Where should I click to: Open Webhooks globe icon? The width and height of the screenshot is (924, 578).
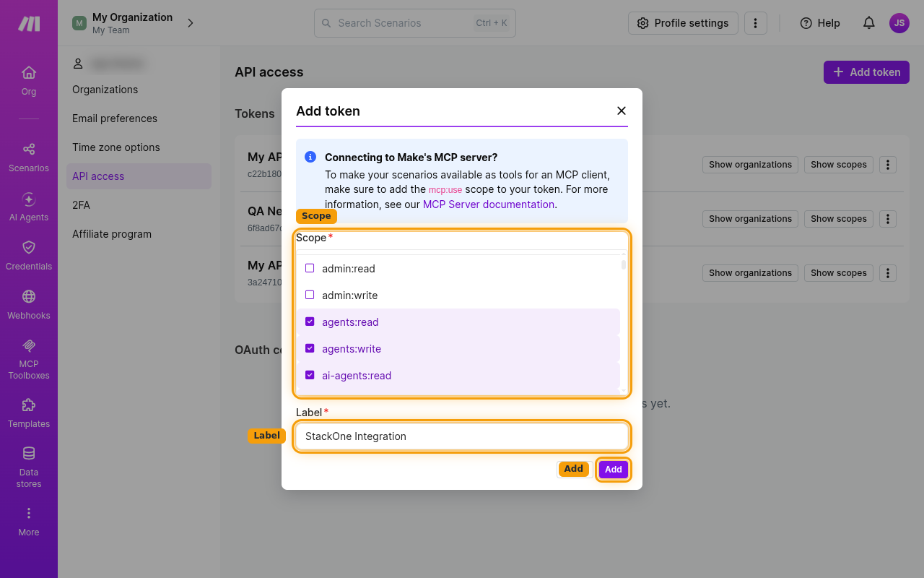[29, 296]
